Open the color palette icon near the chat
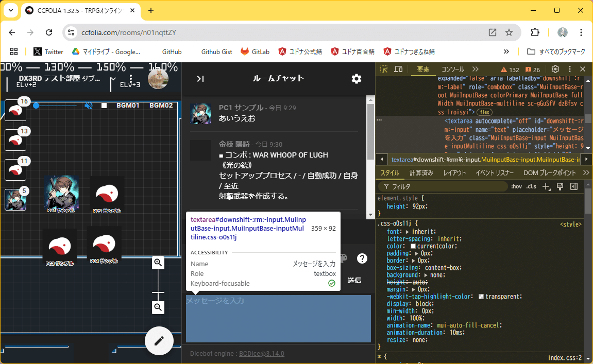This screenshot has width=593, height=364. pos(343,257)
